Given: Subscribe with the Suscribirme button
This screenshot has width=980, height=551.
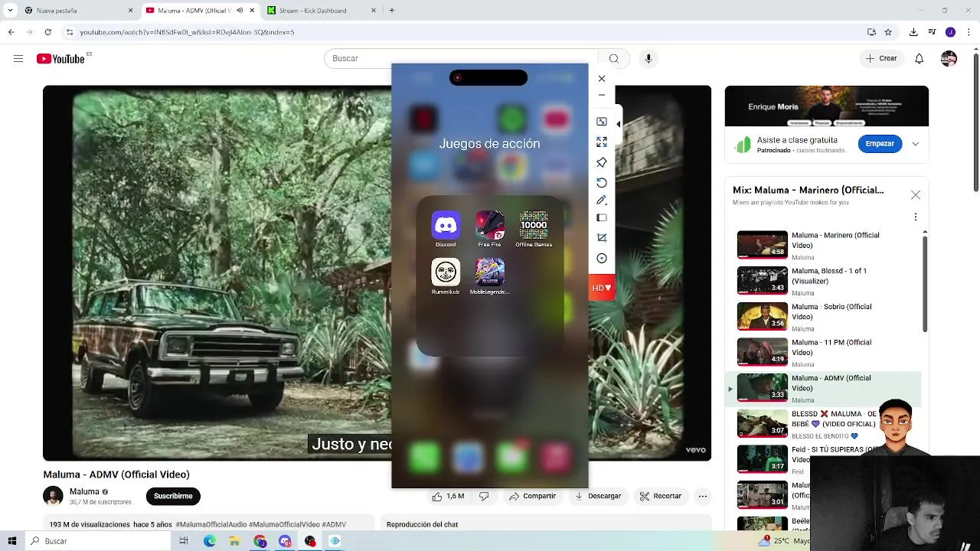Looking at the screenshot, I should tap(173, 496).
